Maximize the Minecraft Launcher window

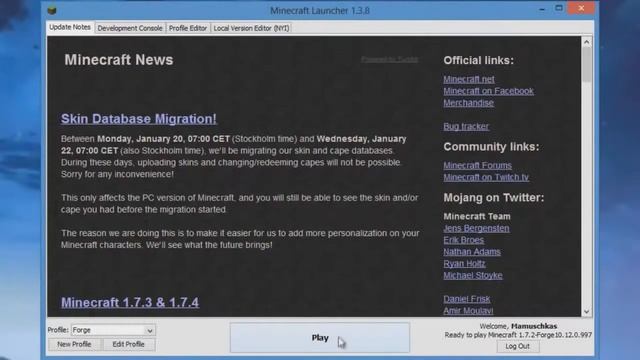tap(559, 8)
